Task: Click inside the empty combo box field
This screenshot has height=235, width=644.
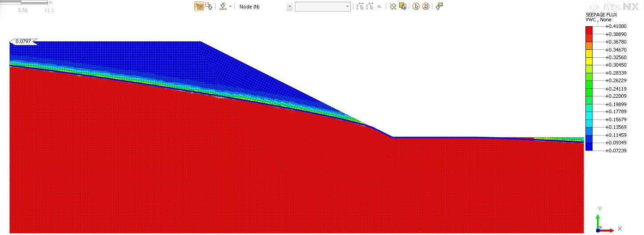Action: [319, 7]
